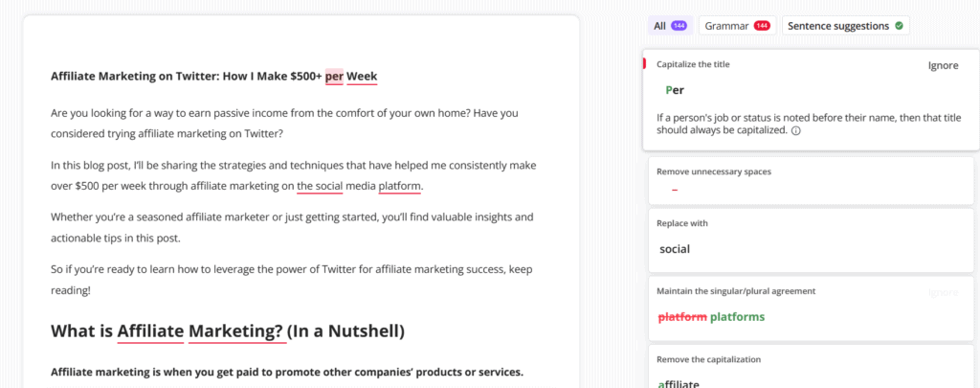This screenshot has height=388, width=980.
Task: Apply the 'social' replacement suggestion
Action: [x=675, y=249]
